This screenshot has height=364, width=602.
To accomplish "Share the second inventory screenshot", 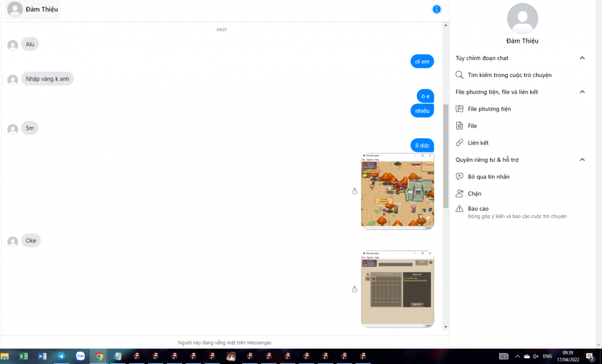I will coord(354,289).
